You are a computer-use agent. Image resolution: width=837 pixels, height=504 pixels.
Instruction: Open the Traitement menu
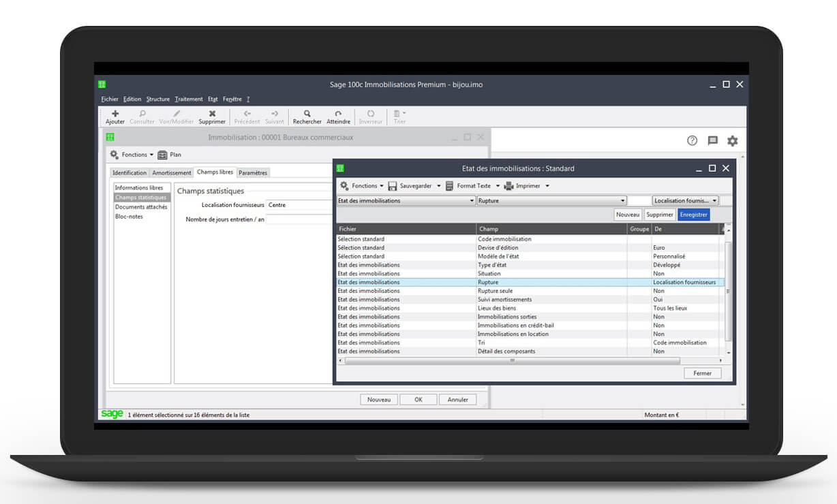tap(189, 99)
